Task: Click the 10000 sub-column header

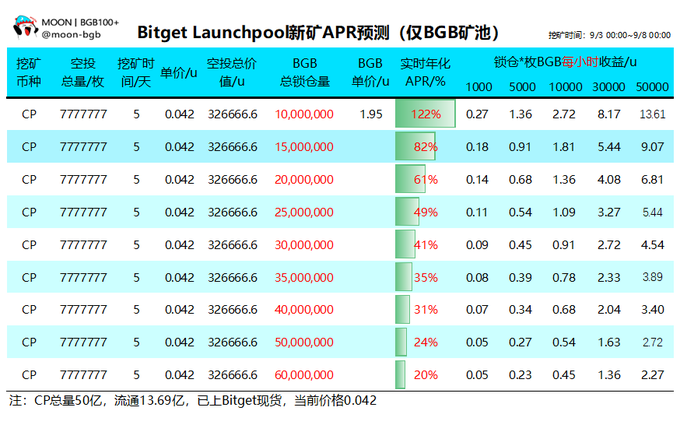Action: [566, 87]
